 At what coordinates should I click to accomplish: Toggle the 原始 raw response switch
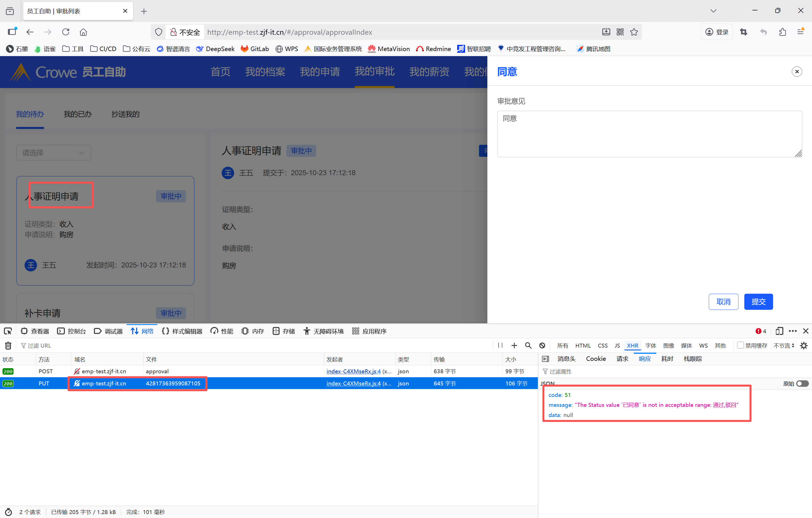(x=802, y=383)
